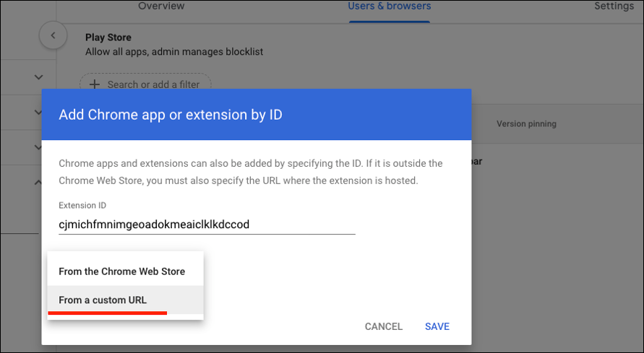Expand the second down chevron in left sidebar
The image size is (644, 353).
pos(39,112)
